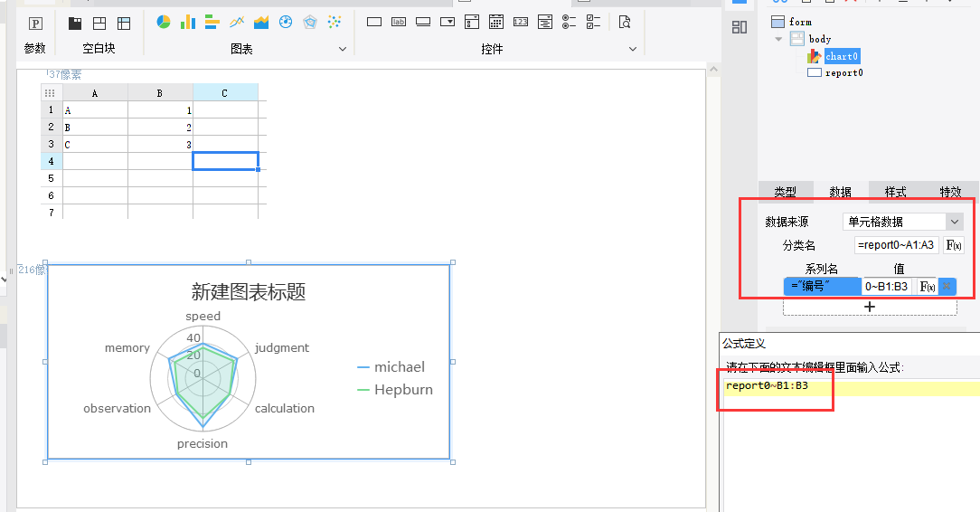980x512 pixels.
Task: Insert a horizontal bar chart
Action: (x=212, y=23)
